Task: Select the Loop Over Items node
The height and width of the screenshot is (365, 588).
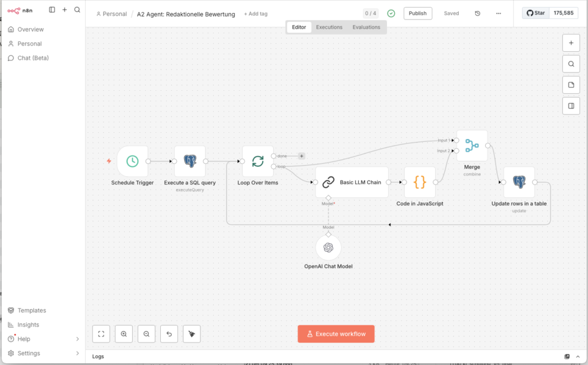Action: [x=258, y=161]
